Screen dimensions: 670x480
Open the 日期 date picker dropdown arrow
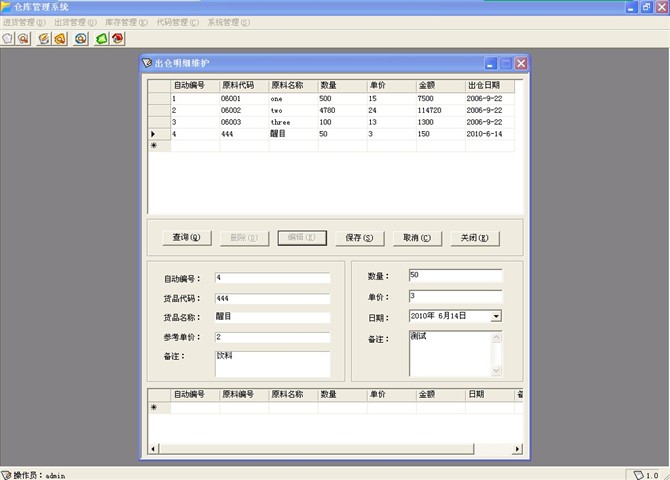pyautogui.click(x=496, y=316)
